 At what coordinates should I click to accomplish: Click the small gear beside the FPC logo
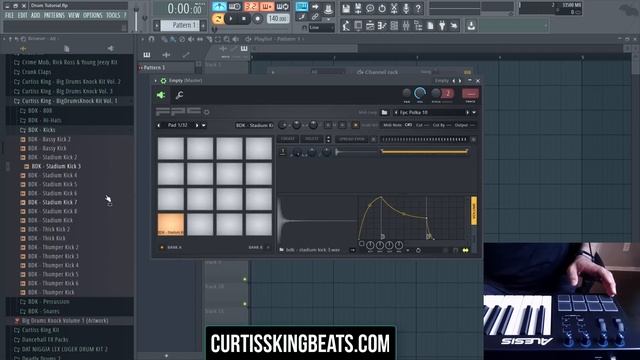(207, 112)
